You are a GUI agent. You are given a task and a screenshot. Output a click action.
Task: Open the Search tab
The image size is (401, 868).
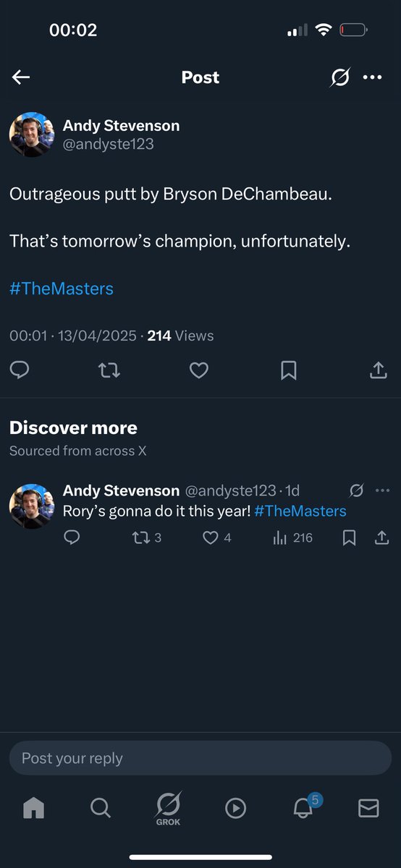pos(101,808)
